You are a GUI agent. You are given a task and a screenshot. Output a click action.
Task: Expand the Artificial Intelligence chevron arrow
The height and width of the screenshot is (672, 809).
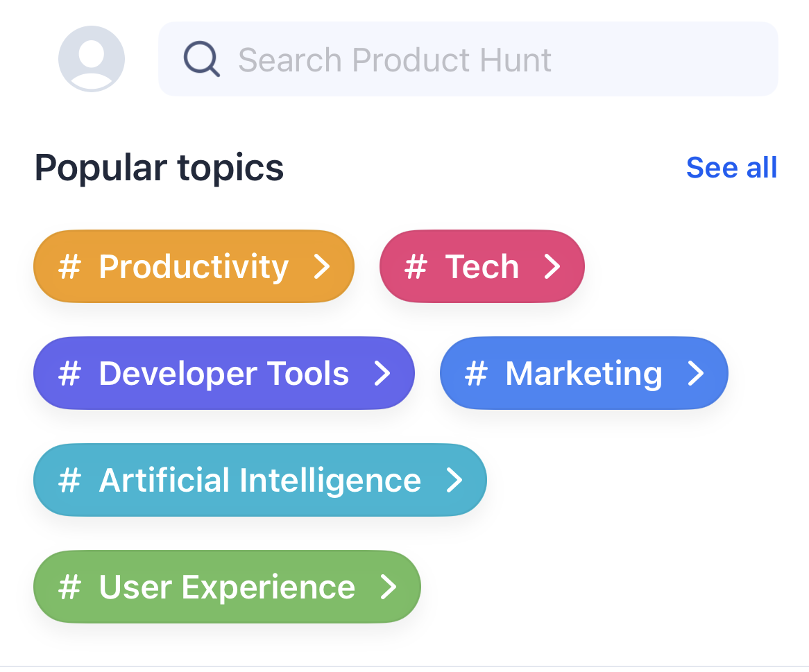coord(454,481)
